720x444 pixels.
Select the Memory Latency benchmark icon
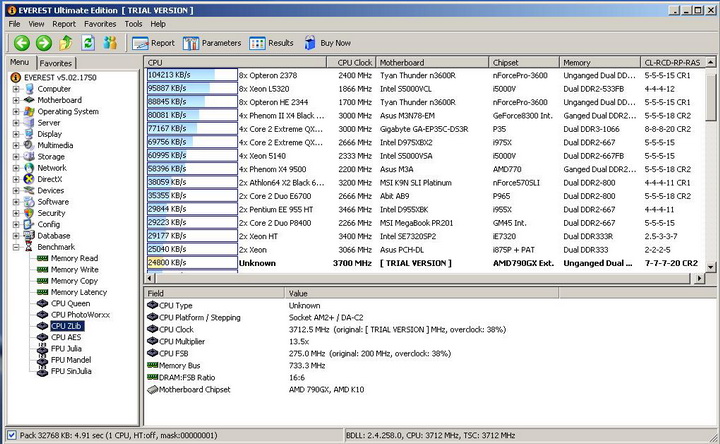(43, 292)
